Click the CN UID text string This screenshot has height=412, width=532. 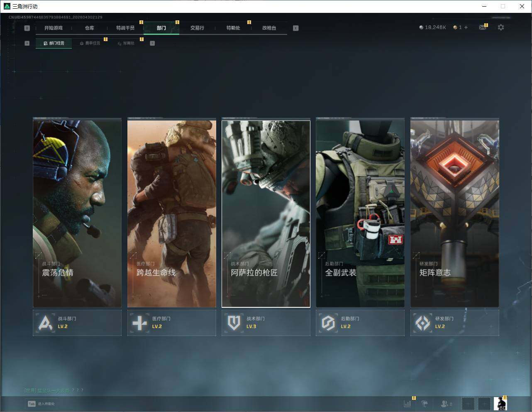[56, 17]
